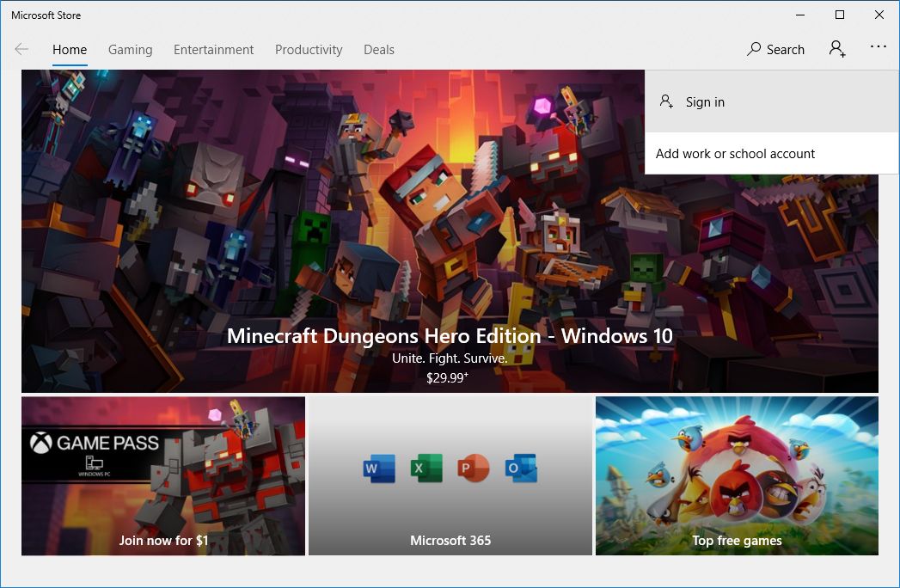Click the back navigation arrow
Screen dimensions: 900x588
coord(21,49)
